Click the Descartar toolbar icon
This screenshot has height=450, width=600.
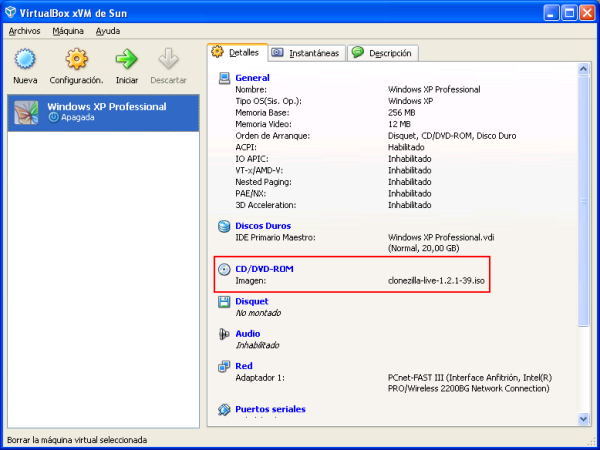168,61
